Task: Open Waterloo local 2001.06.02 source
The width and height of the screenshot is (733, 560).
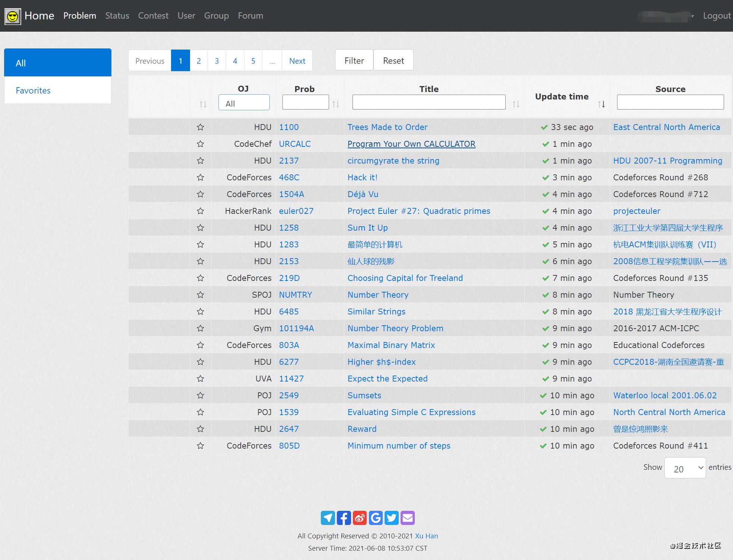Action: (665, 395)
